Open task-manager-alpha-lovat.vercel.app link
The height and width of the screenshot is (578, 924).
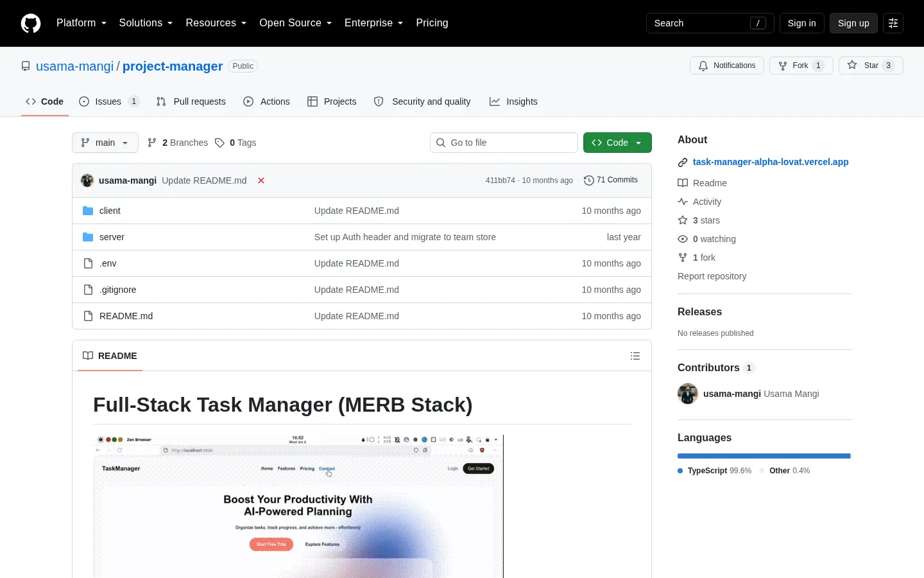[771, 162]
